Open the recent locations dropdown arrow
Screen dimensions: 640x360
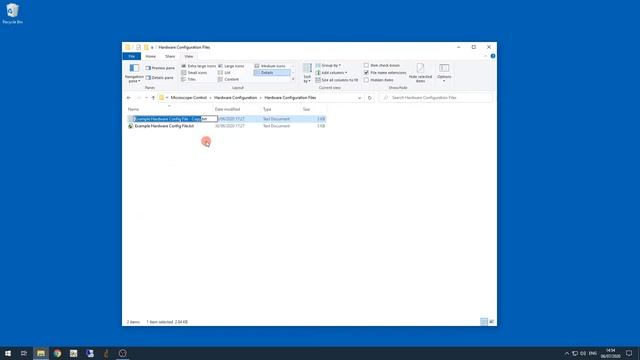click(146, 98)
